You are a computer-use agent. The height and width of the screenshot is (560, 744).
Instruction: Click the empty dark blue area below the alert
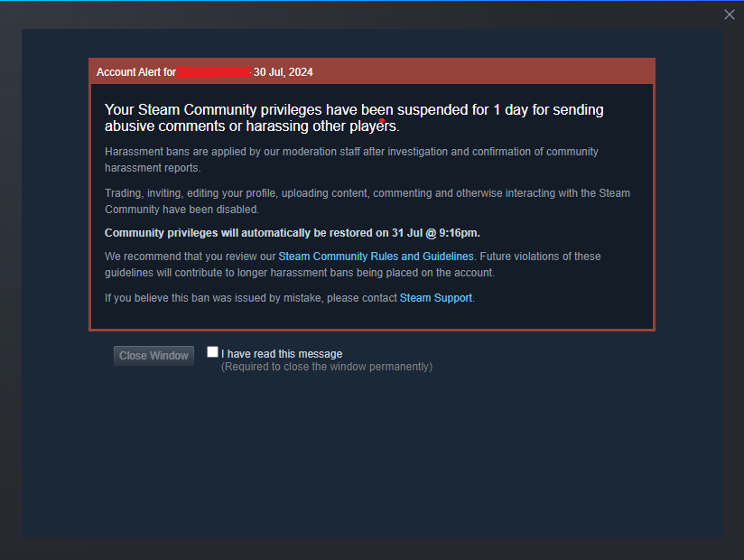(372, 455)
